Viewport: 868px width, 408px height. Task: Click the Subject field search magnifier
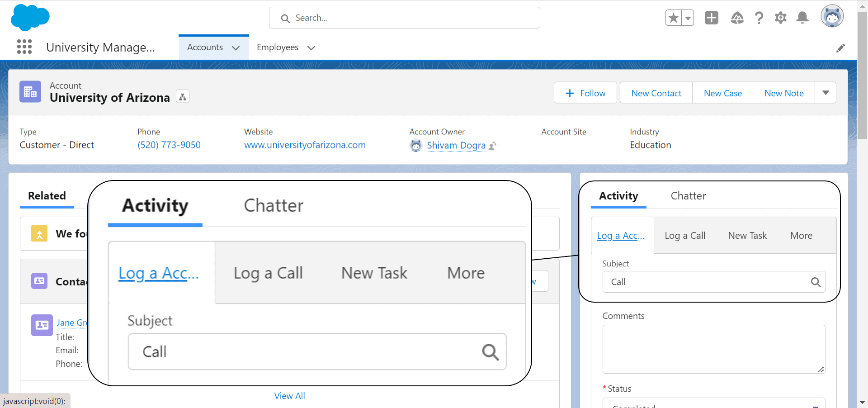pos(816,282)
